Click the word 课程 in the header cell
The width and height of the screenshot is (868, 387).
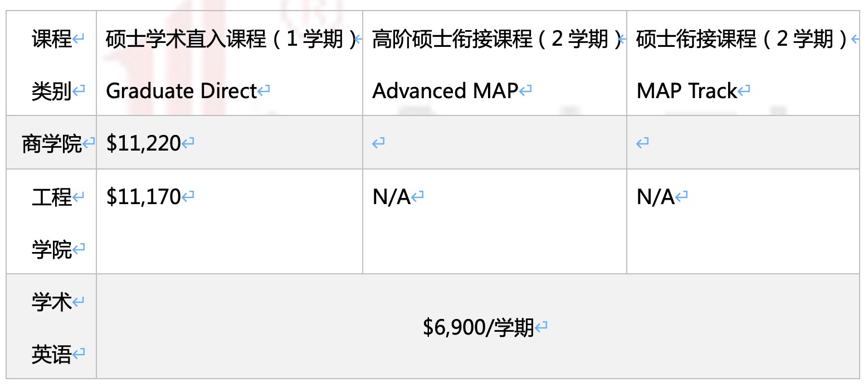(52, 40)
